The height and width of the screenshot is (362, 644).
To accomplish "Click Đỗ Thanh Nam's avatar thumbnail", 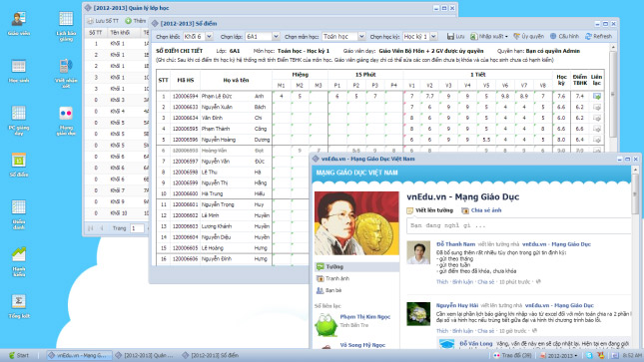I will [x=418, y=252].
